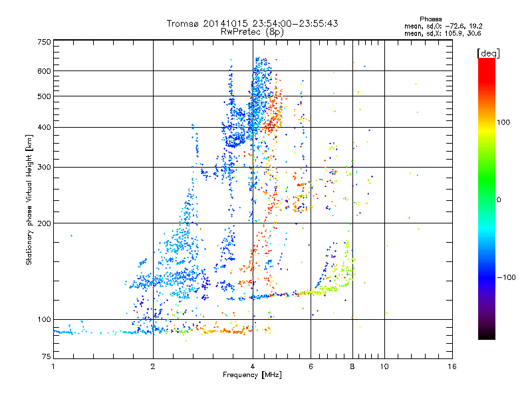Click the '1' frequency axis tick label

pos(53,366)
